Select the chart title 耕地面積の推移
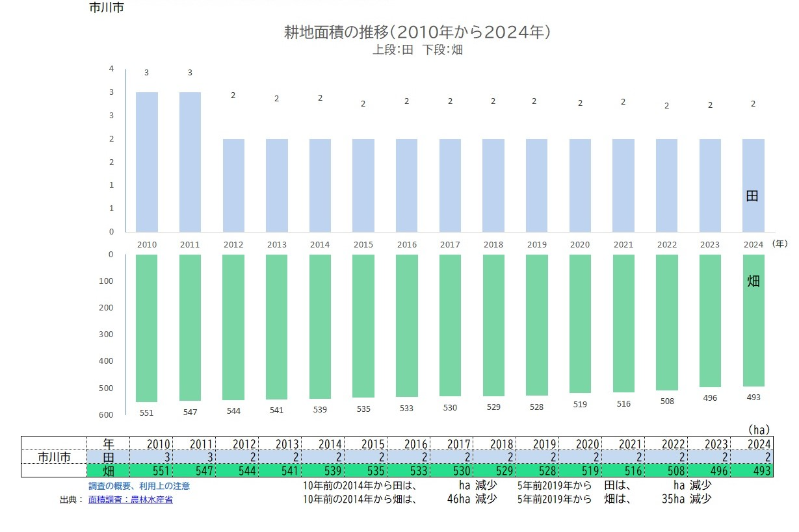Screen dimensions: 799x532 (417, 32)
